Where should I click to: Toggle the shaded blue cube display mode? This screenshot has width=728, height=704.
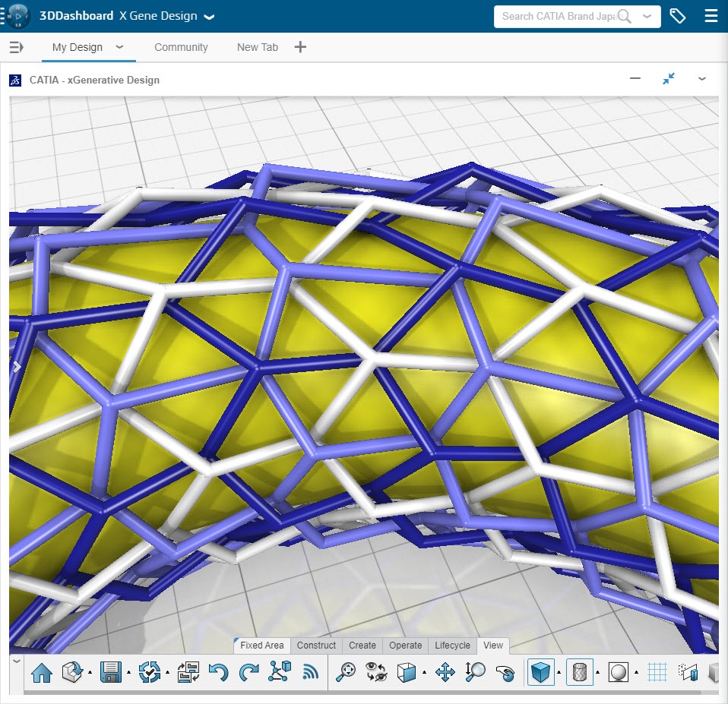540,672
